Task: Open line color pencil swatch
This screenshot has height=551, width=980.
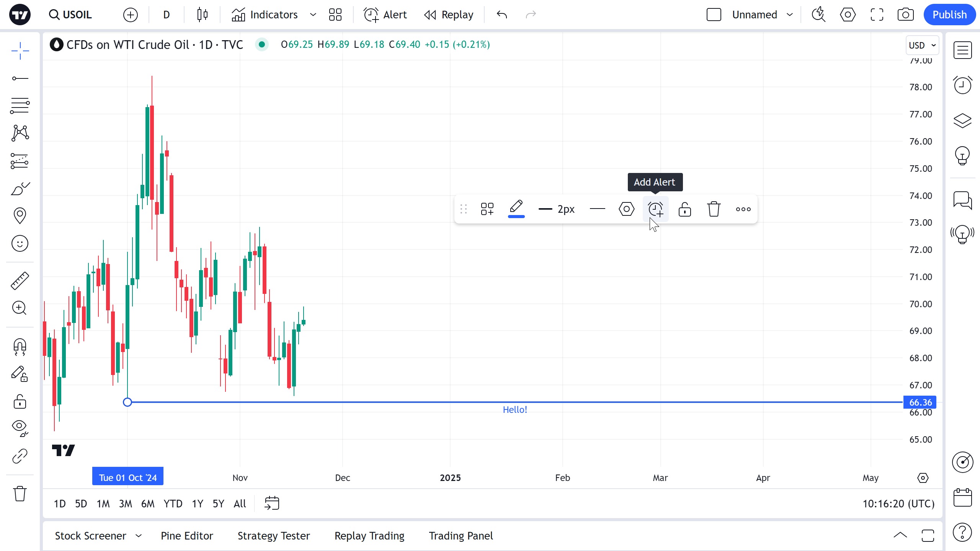Action: [x=516, y=209]
